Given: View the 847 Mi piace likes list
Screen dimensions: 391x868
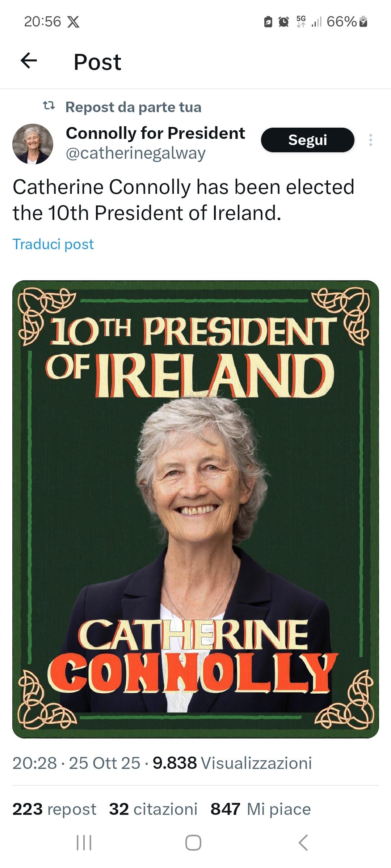Looking at the screenshot, I should [x=261, y=809].
